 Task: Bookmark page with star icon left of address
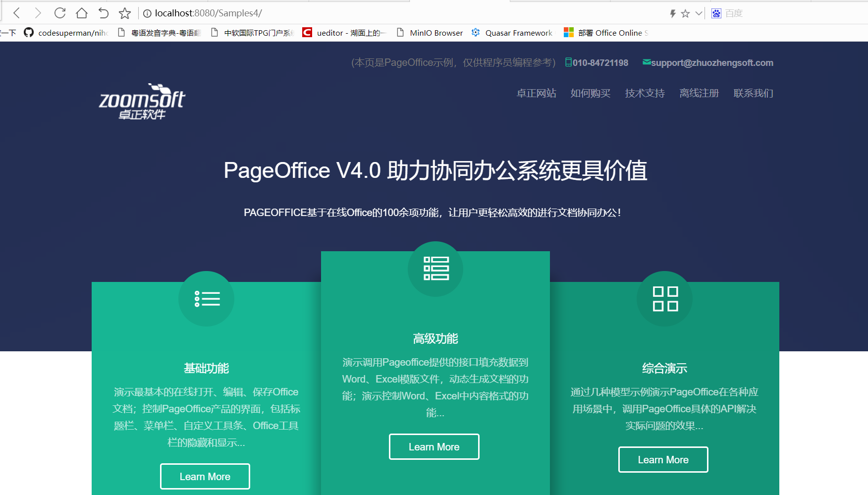[x=125, y=13]
